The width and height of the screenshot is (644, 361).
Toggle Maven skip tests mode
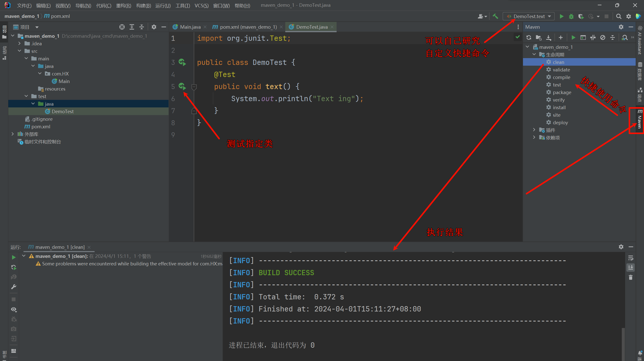[x=603, y=37]
